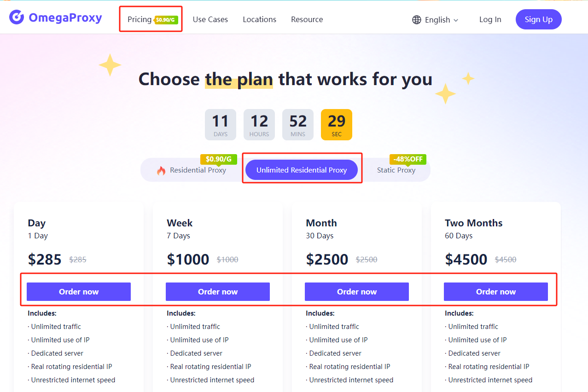
Task: Click the green $0.90/G tag above Residential Proxy
Action: pyautogui.click(x=219, y=159)
